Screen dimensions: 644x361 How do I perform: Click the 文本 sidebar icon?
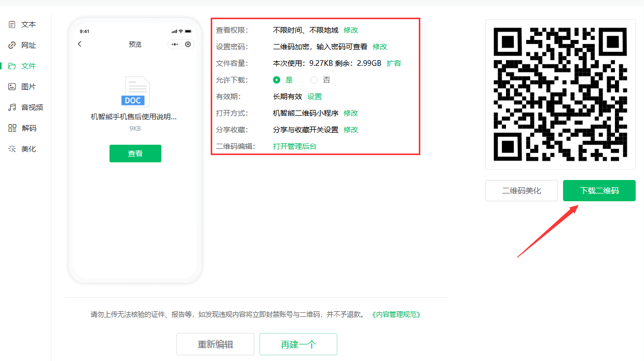click(x=12, y=24)
